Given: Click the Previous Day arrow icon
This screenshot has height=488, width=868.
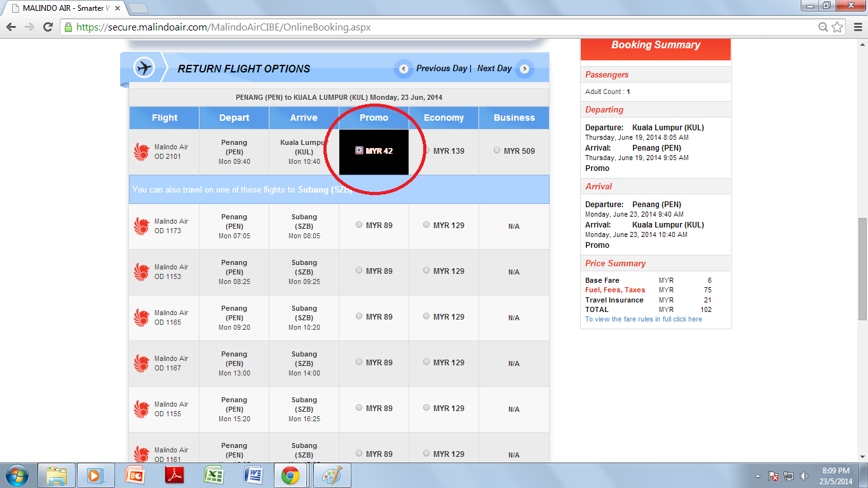Looking at the screenshot, I should point(403,69).
